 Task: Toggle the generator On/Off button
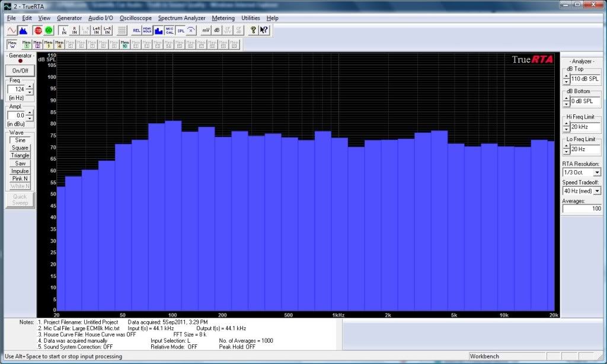click(x=20, y=70)
